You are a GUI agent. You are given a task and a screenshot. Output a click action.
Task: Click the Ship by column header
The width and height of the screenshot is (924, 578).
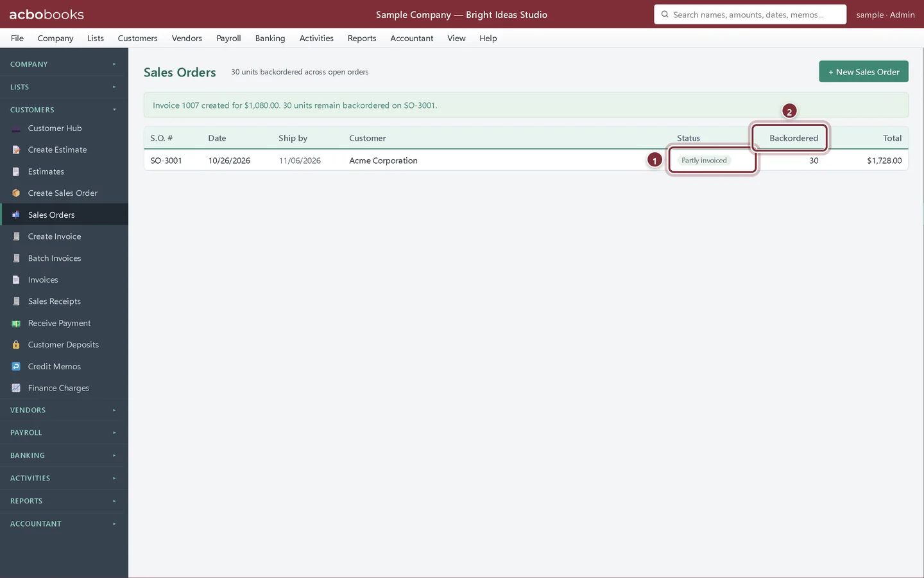pos(293,138)
